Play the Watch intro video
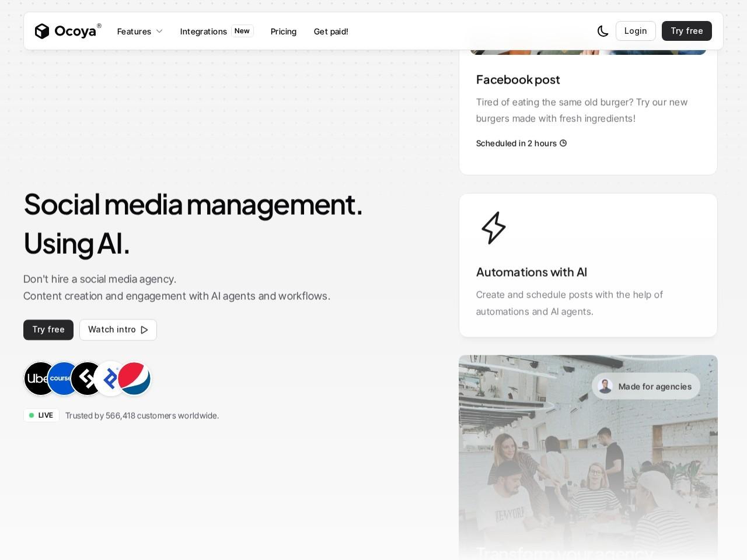The height and width of the screenshot is (560, 747). tap(118, 330)
